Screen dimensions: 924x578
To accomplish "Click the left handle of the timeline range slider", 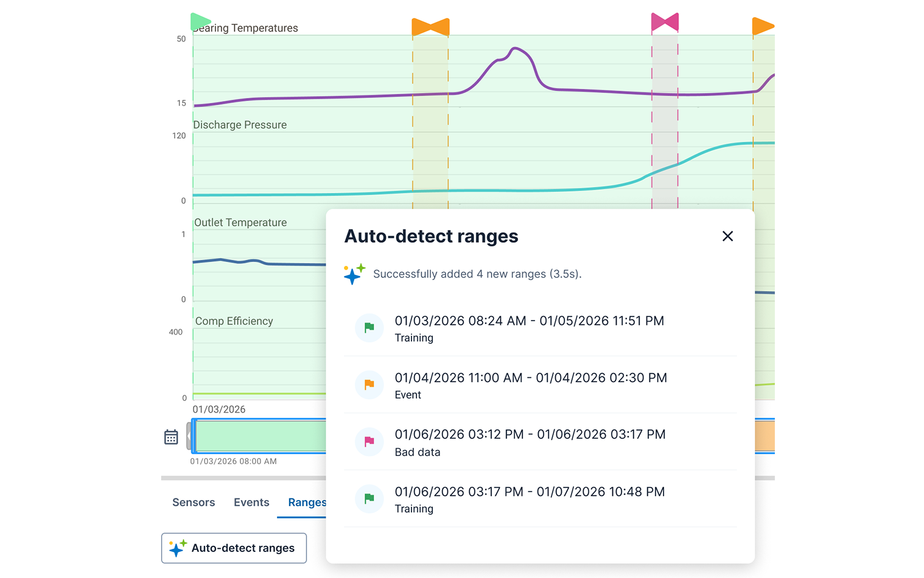I will pyautogui.click(x=192, y=436).
